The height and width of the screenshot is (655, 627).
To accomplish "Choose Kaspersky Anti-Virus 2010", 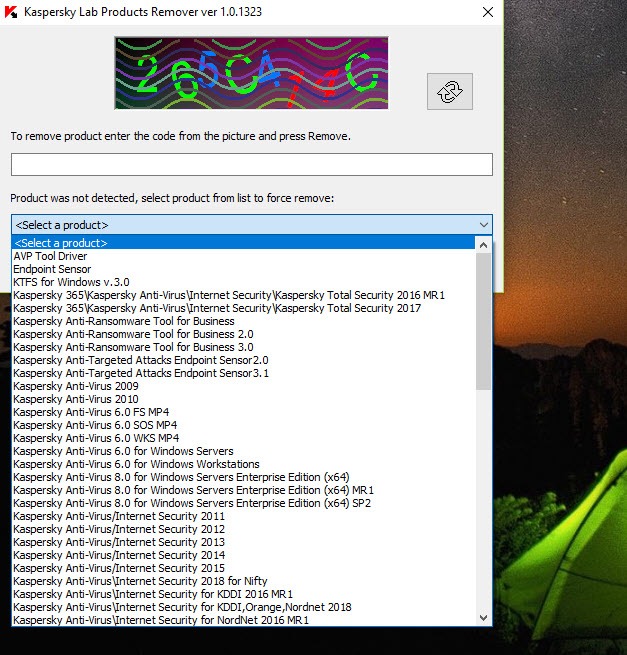I will click(x=244, y=399).
